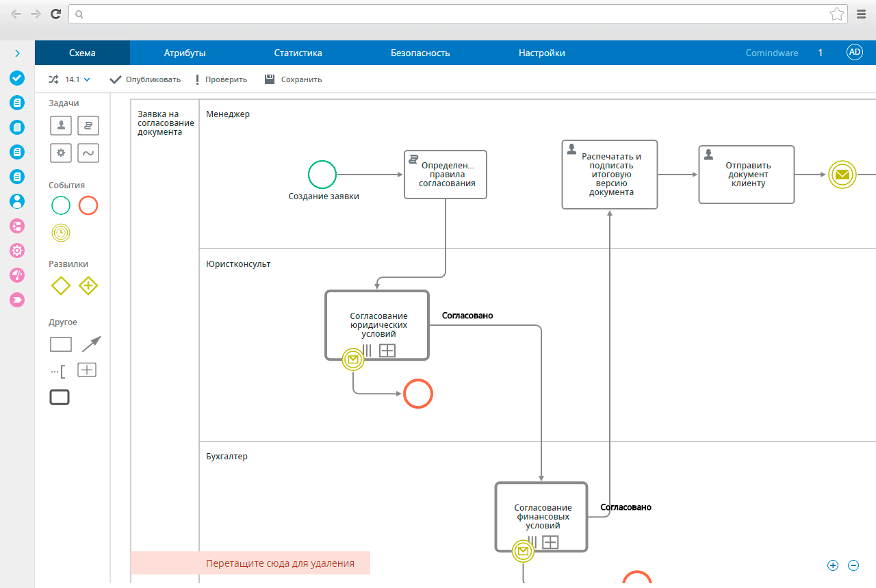Open the pink gauge icon in sidebar
This screenshot has width=876, height=588.
(17, 275)
